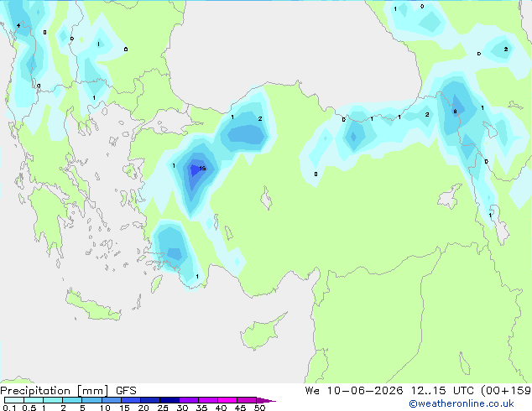Select the 20–25 mm legend swatch
Image resolution: width=532 pixels, height=411 pixels.
click(x=149, y=400)
